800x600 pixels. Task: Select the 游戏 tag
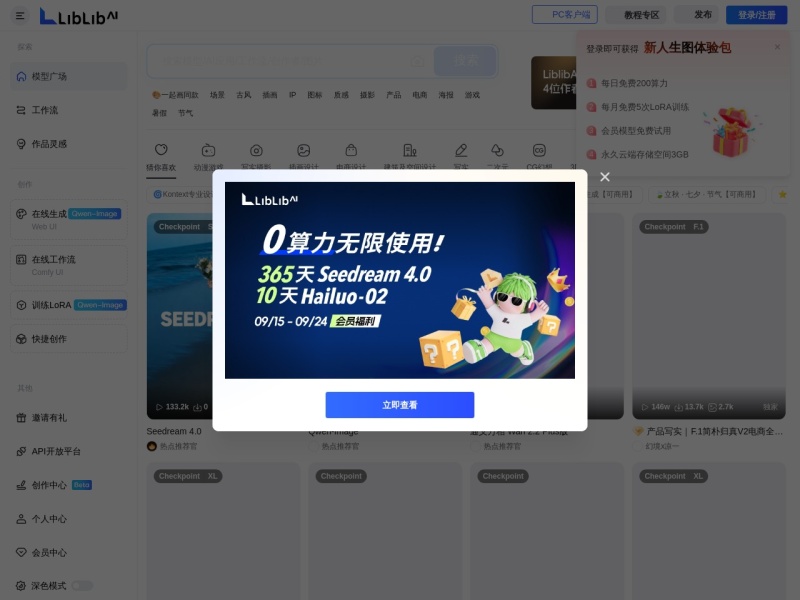click(472, 95)
